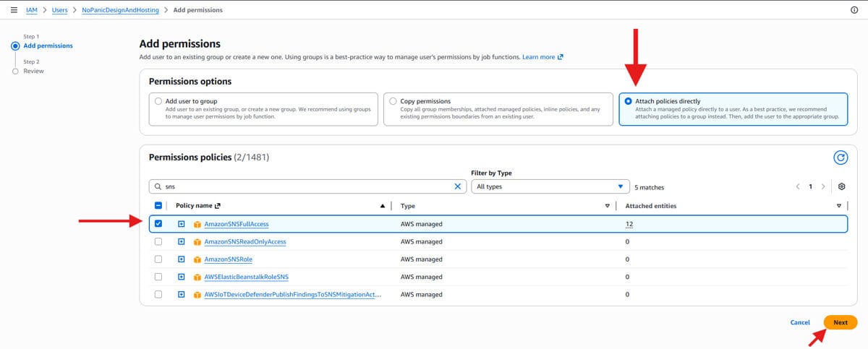The width and height of the screenshot is (868, 349).
Task: Click the orange Next button
Action: point(840,322)
